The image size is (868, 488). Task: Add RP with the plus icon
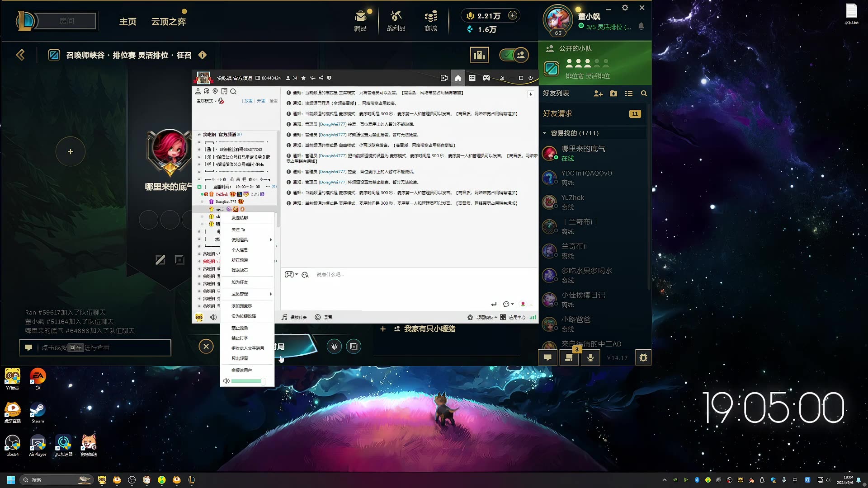tap(512, 15)
